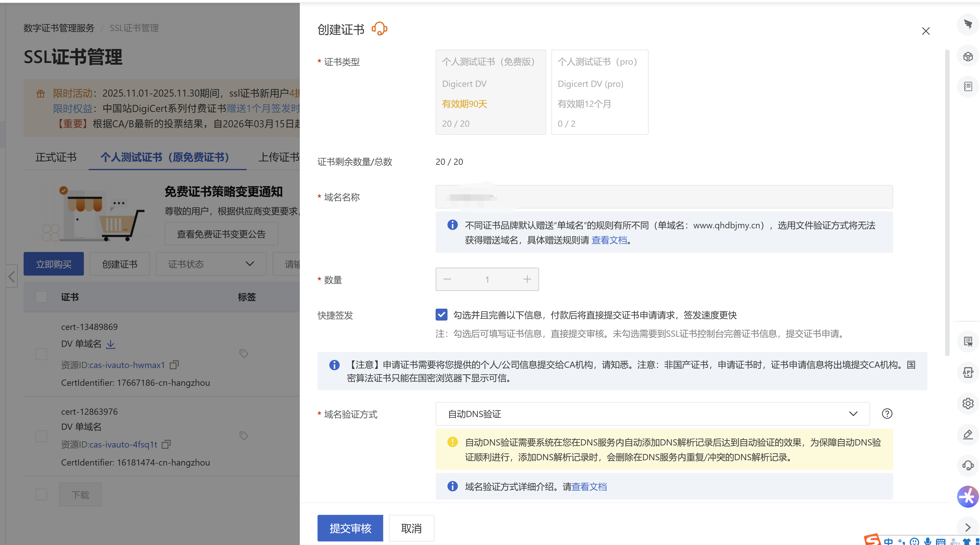Click the settings gear in right sidebar
This screenshot has height=545, width=980.
pos(968,404)
